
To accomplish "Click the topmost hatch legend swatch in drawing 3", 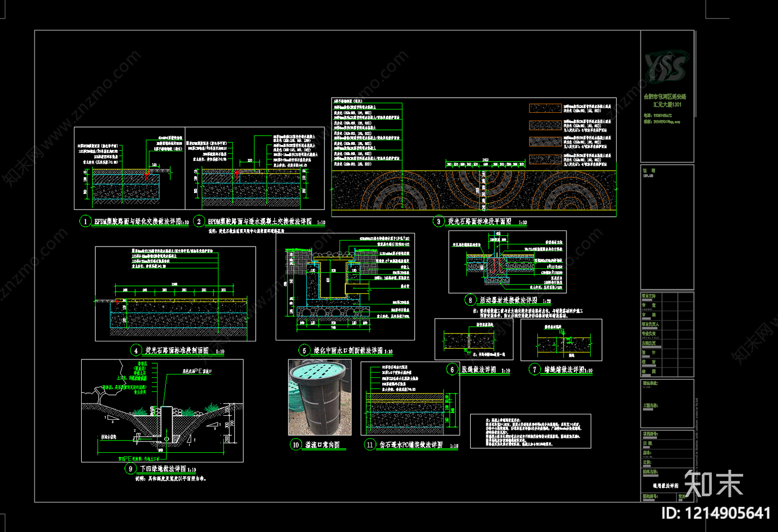I will 545,108.
